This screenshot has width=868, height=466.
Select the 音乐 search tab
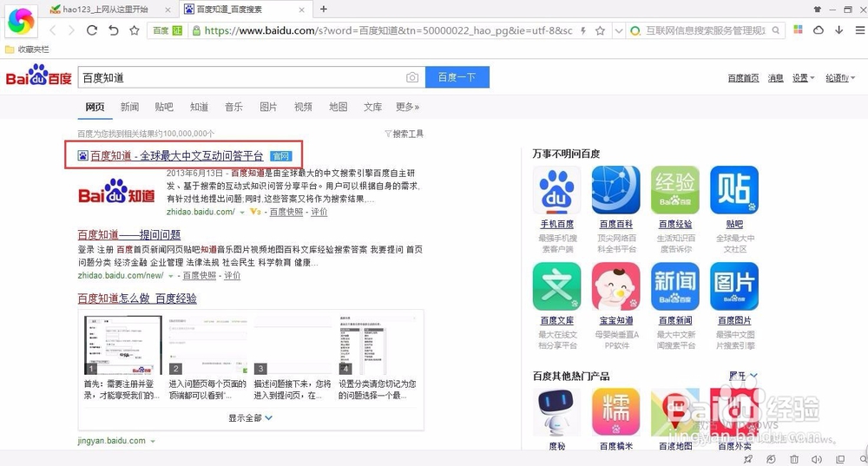pyautogui.click(x=233, y=107)
